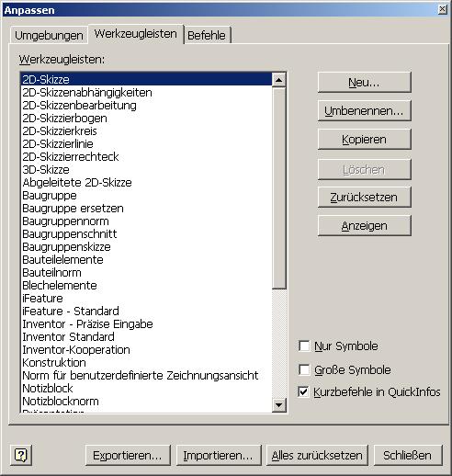Click the scrollbar down arrow

click(278, 404)
